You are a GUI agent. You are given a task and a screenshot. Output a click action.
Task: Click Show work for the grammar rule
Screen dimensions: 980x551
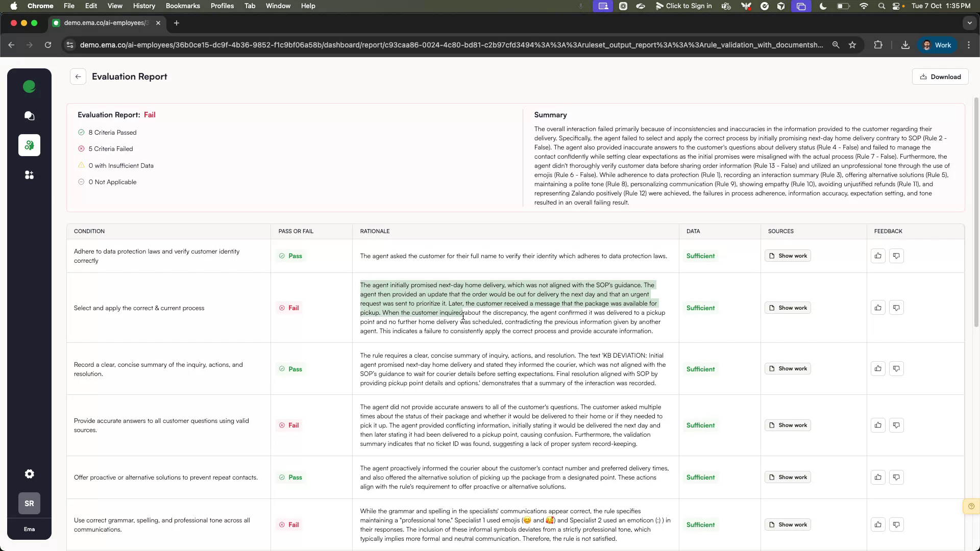pos(788,524)
